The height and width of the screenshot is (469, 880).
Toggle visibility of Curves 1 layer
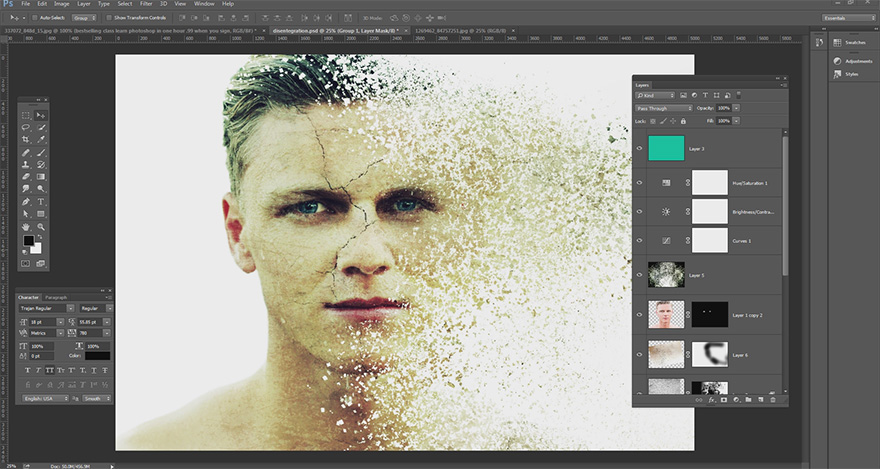[x=639, y=241]
